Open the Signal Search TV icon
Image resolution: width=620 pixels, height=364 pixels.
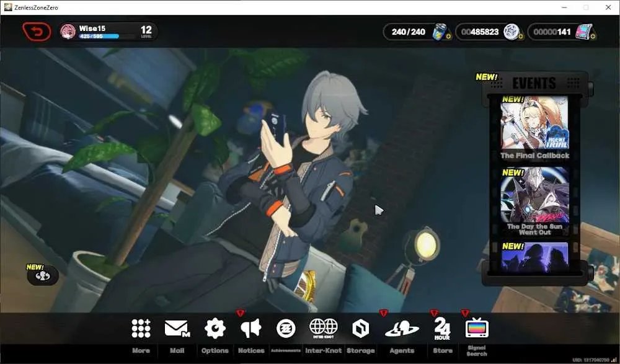click(x=477, y=327)
